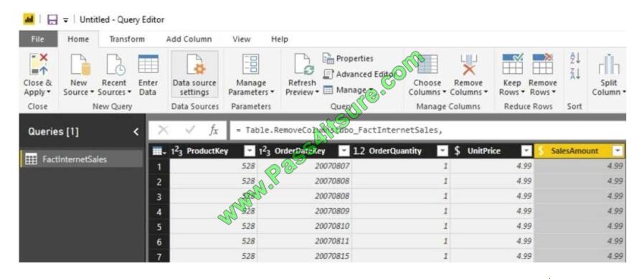Open SalesAmount column filter dropdown
The height and width of the screenshot is (279, 644).
[618, 151]
